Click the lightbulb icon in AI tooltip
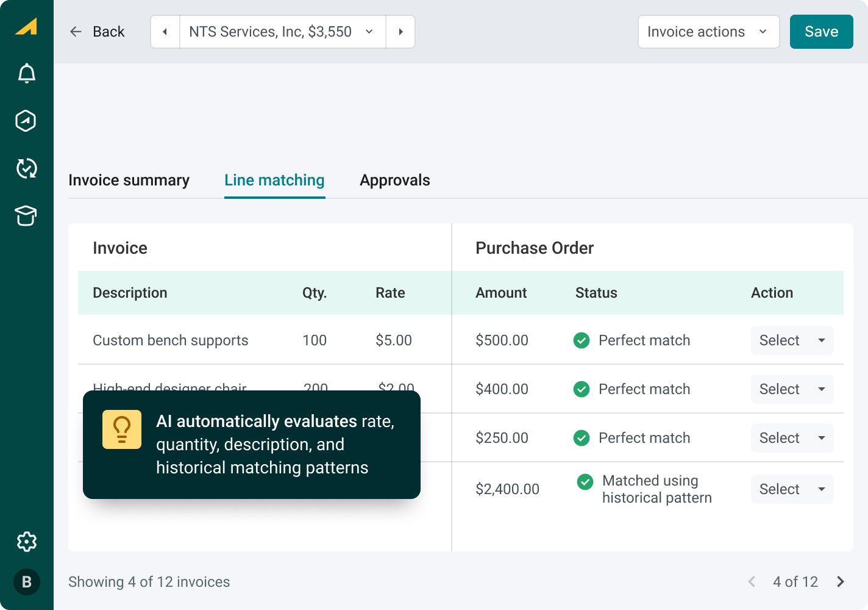This screenshot has height=610, width=868. [122, 429]
